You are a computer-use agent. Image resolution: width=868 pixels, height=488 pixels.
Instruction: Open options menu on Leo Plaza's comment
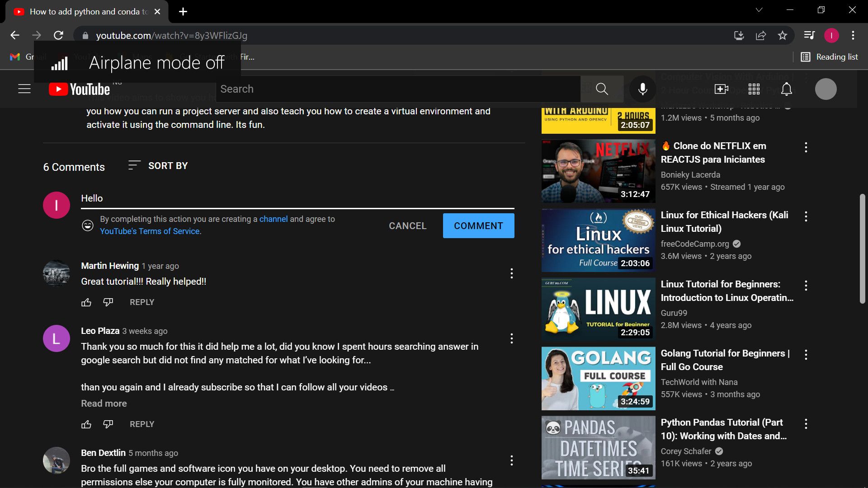(x=511, y=338)
